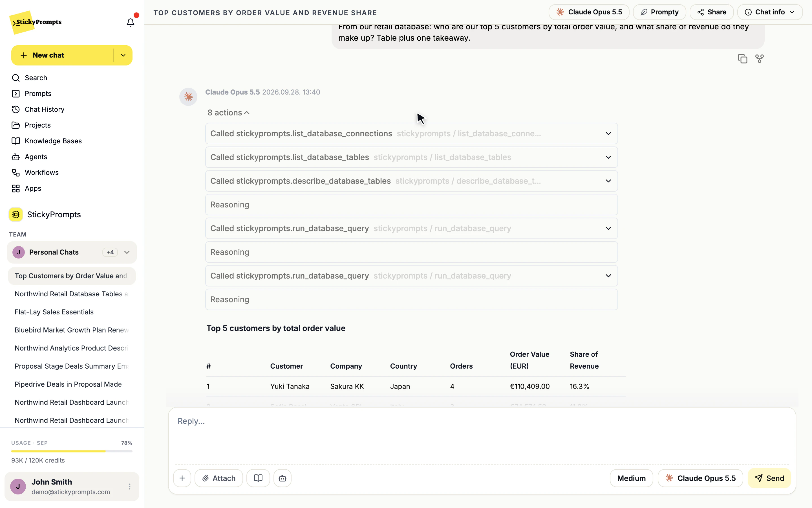Change model selector in reply bar
The height and width of the screenshot is (508, 812).
pos(700,478)
